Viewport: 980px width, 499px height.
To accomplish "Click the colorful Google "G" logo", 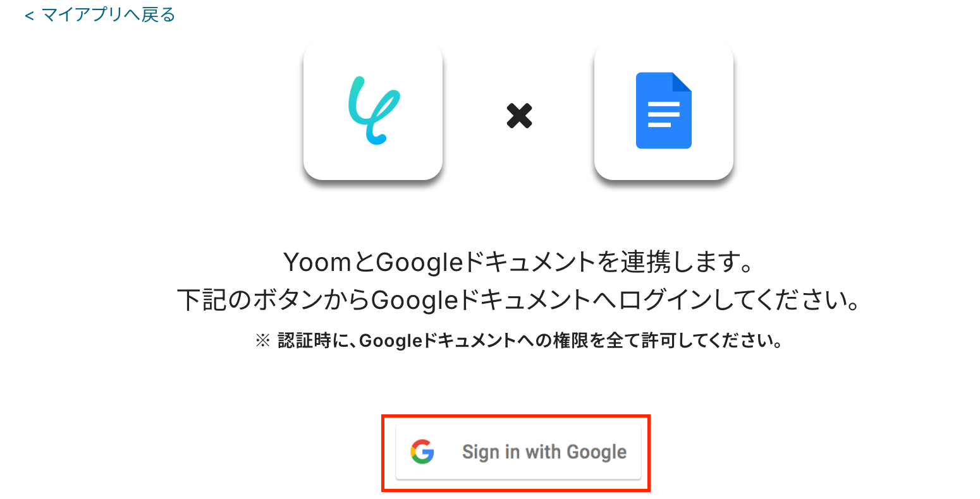I will [x=422, y=452].
